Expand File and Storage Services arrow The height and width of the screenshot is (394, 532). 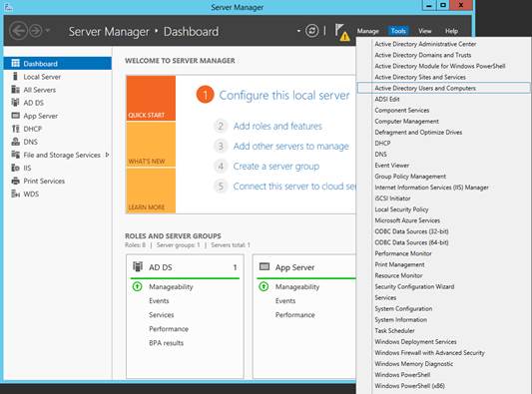click(107, 155)
